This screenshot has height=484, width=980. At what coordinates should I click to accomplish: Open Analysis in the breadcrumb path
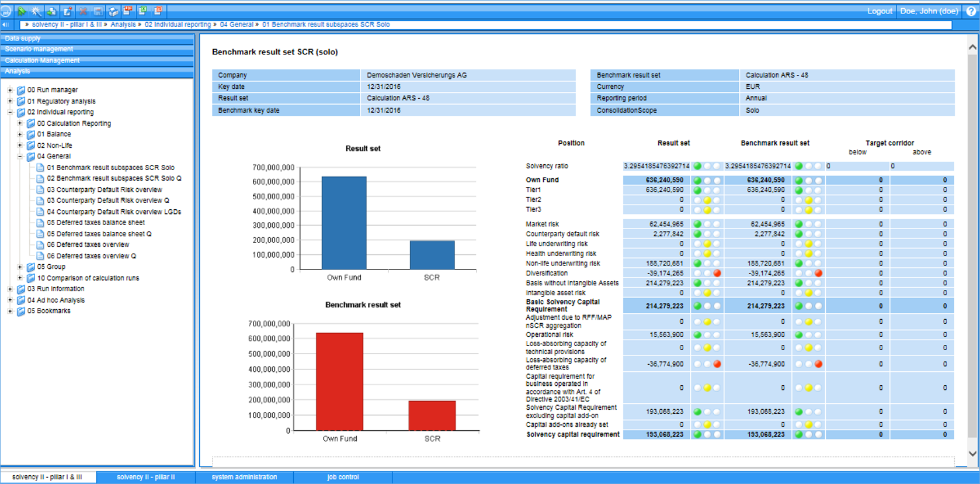(123, 25)
